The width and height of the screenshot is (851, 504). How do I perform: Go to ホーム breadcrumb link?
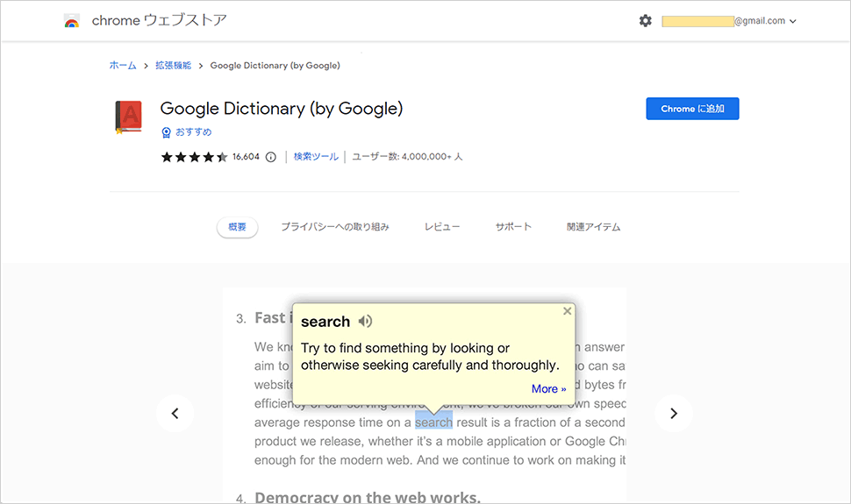[123, 65]
